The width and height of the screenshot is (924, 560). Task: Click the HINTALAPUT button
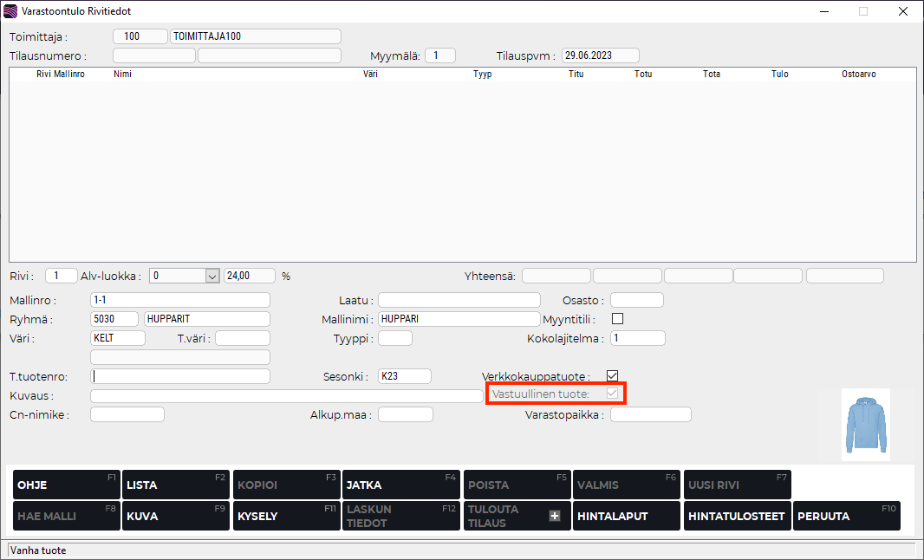(x=626, y=516)
